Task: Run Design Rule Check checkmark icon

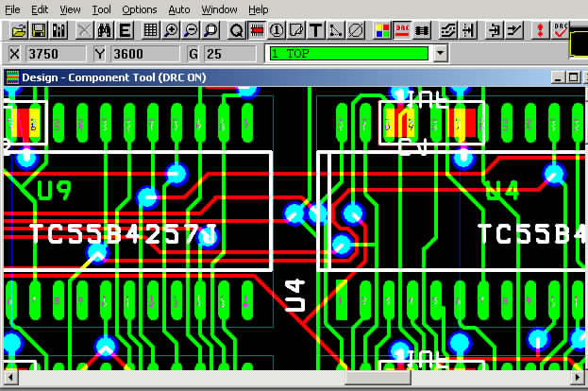Action: click(560, 30)
